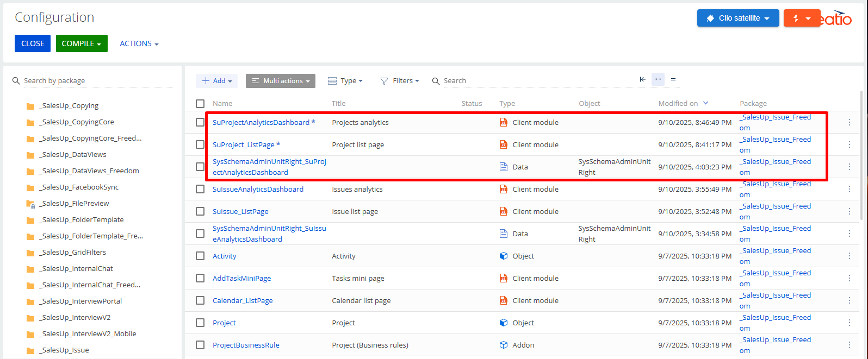This screenshot has width=868, height=359.
Task: Click the _SalesUp_FacebookSync folder icon
Action: coord(30,187)
